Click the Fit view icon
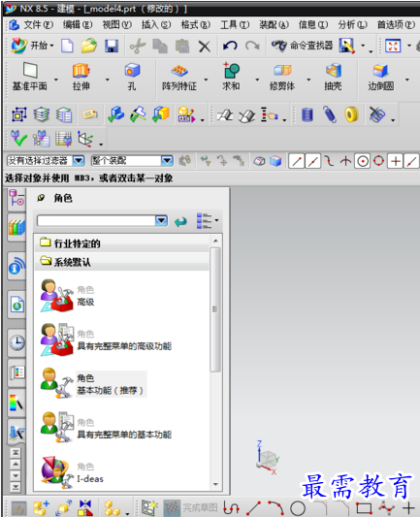The image size is (420, 517). 393,46
